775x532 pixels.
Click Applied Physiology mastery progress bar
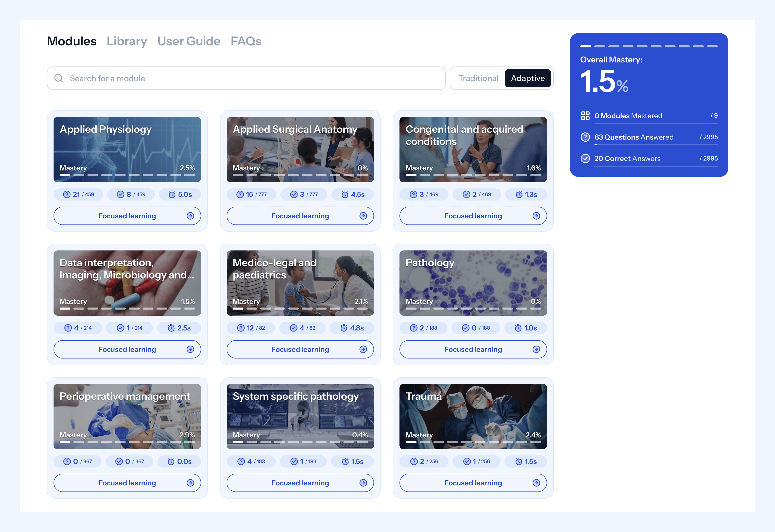click(x=127, y=175)
